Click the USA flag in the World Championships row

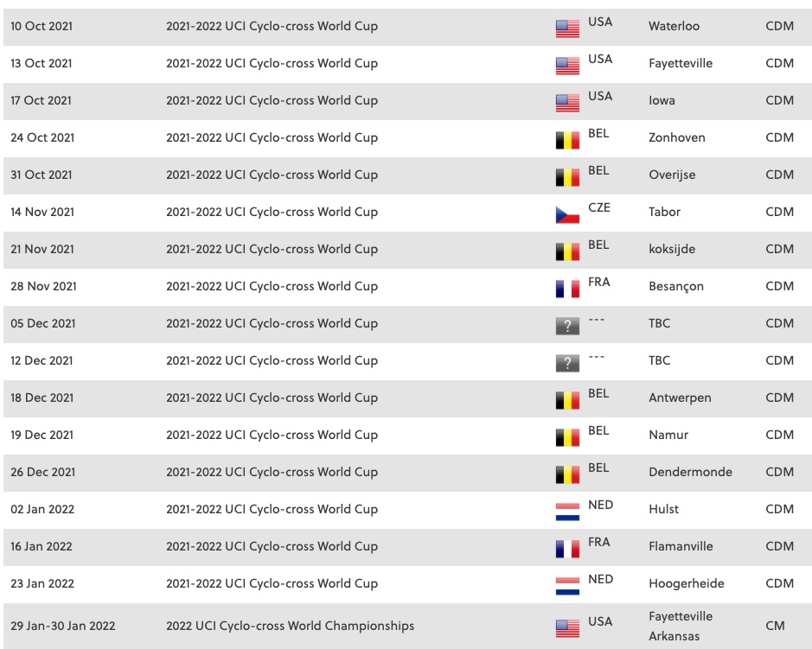[567, 628]
